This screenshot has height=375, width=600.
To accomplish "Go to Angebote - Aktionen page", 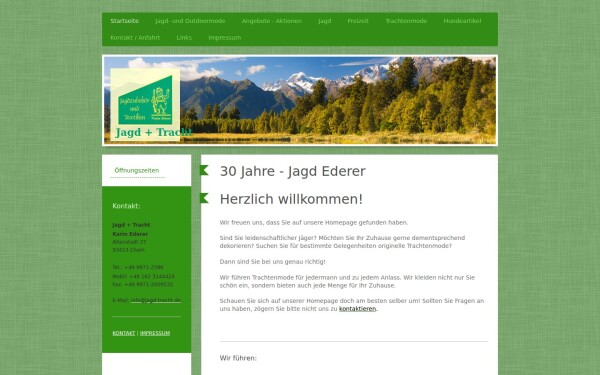I will 272,21.
